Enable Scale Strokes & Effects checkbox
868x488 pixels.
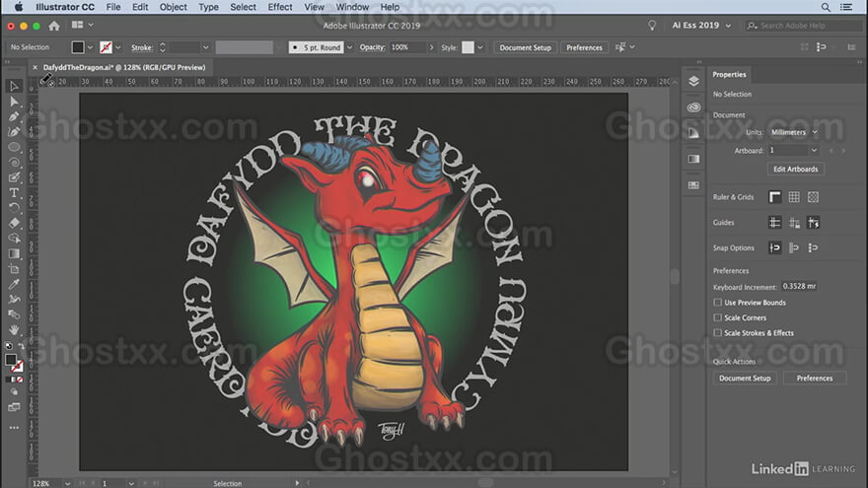(717, 333)
